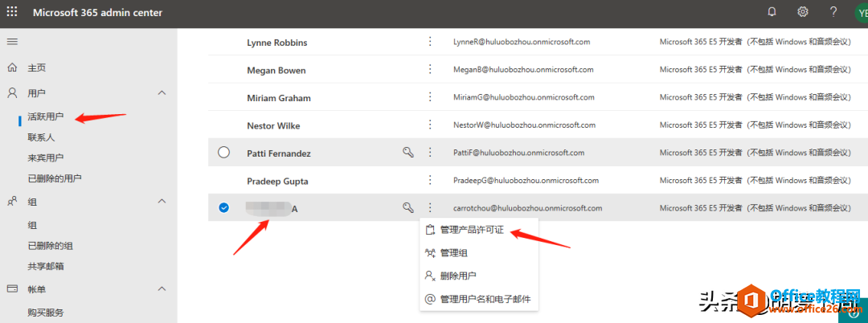Click the user icon beside 用户
868x323 pixels.
click(x=12, y=93)
